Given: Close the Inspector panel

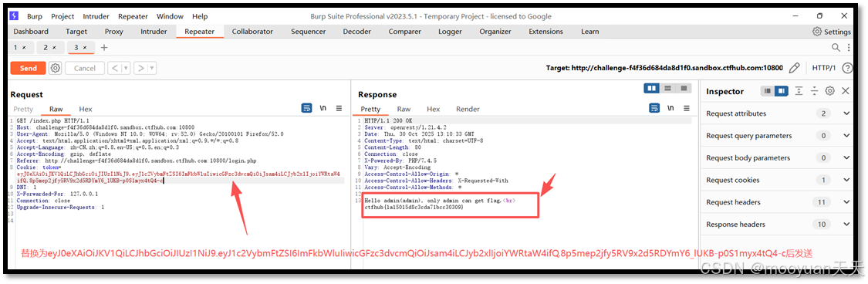Looking at the screenshot, I should [846, 91].
